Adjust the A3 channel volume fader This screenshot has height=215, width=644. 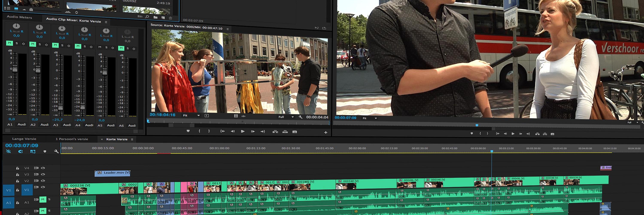(61, 107)
